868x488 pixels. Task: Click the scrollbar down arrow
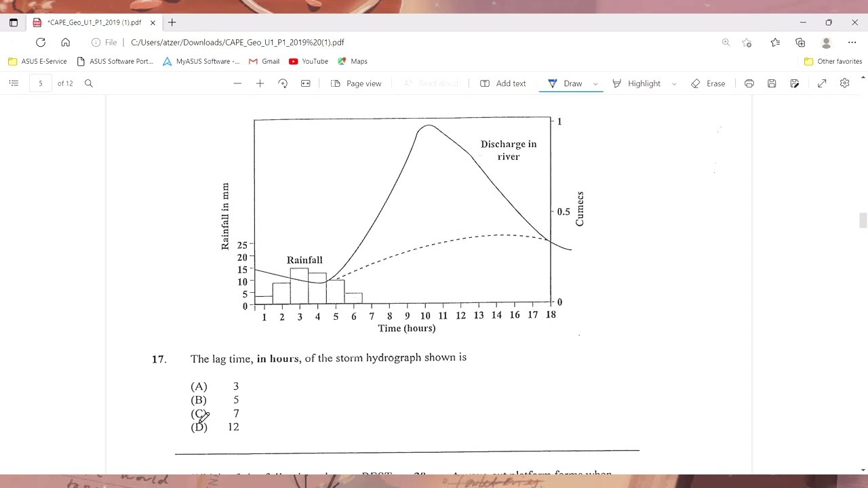point(863,470)
